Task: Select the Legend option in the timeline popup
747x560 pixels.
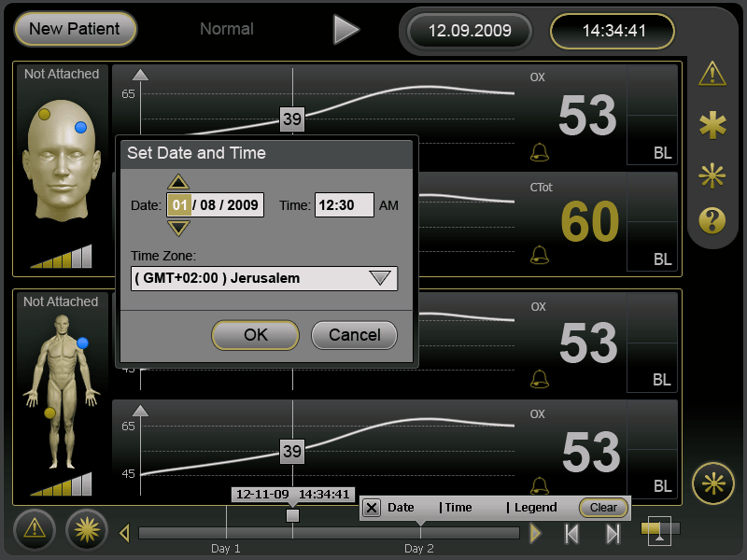Action: (535, 508)
